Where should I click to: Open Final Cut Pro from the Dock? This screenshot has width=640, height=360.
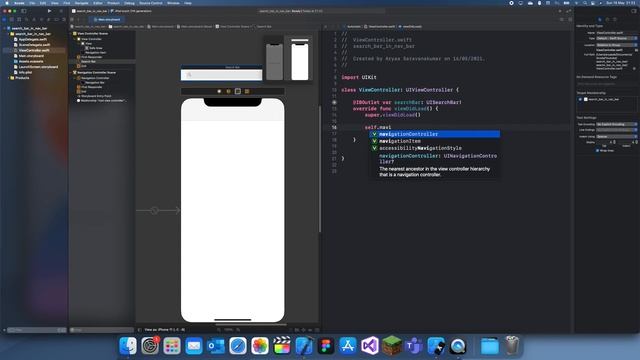pos(282,346)
